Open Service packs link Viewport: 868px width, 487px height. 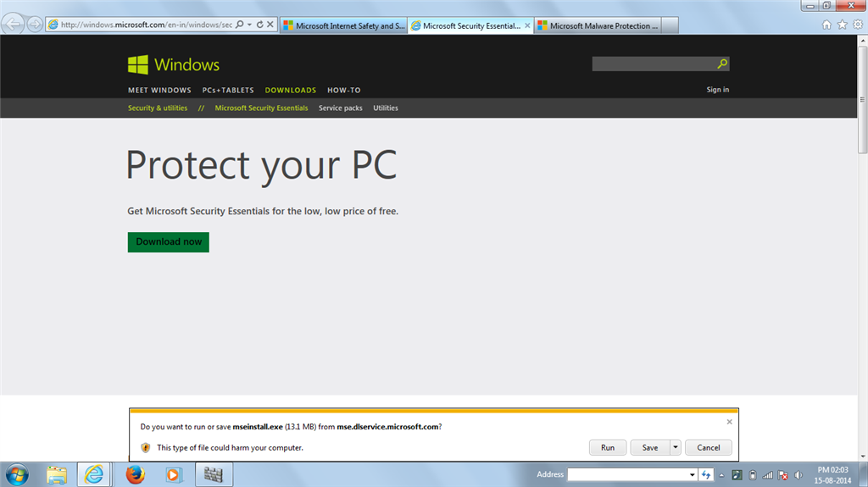point(341,108)
